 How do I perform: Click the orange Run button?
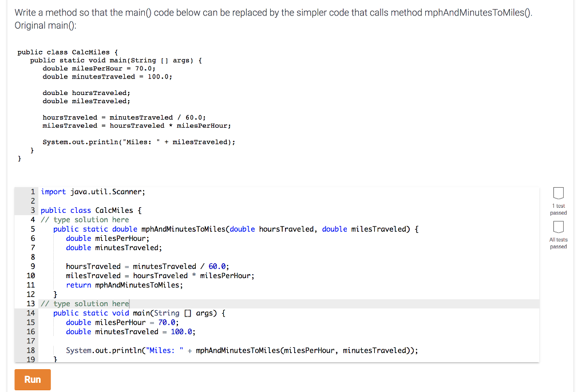[x=33, y=379]
